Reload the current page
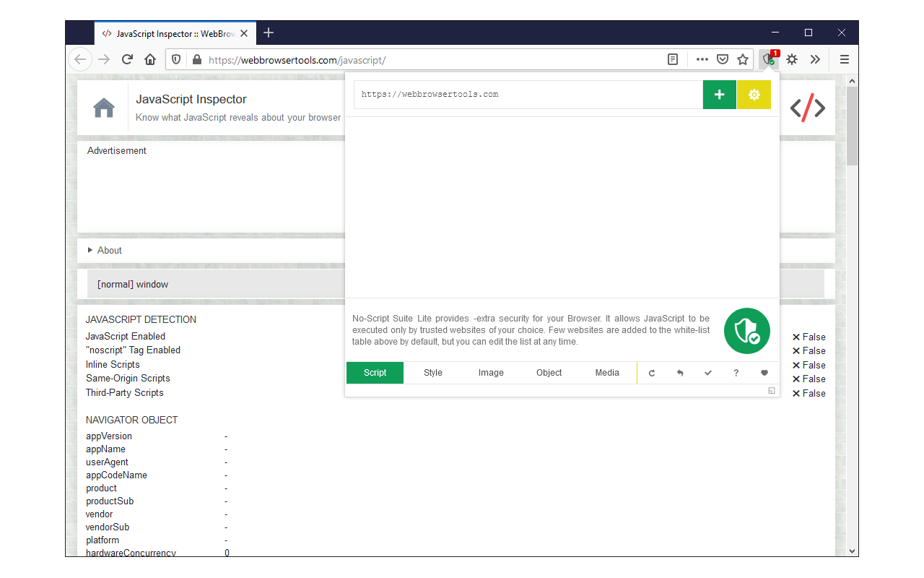Screen dimensions: 924x578 pos(127,59)
